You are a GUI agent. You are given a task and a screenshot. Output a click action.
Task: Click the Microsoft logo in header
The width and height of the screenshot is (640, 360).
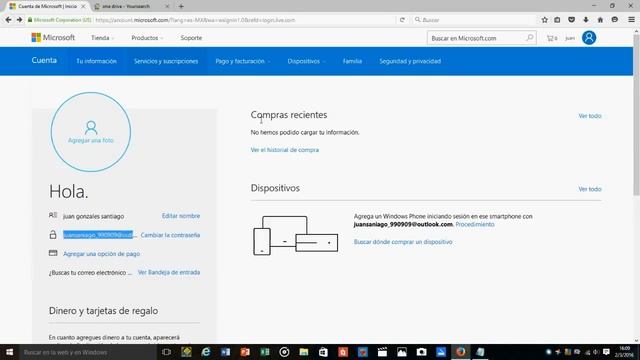pos(53,38)
